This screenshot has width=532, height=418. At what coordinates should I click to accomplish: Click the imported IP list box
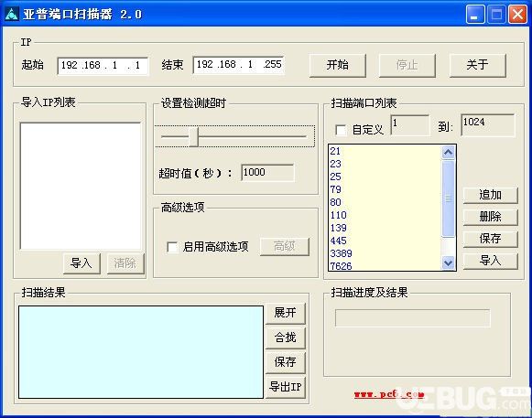[81, 186]
